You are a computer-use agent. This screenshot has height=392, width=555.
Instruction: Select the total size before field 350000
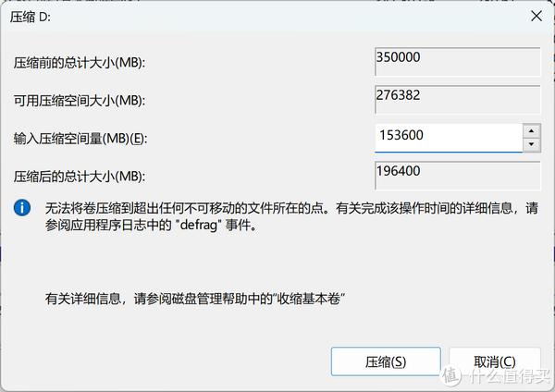tap(457, 62)
